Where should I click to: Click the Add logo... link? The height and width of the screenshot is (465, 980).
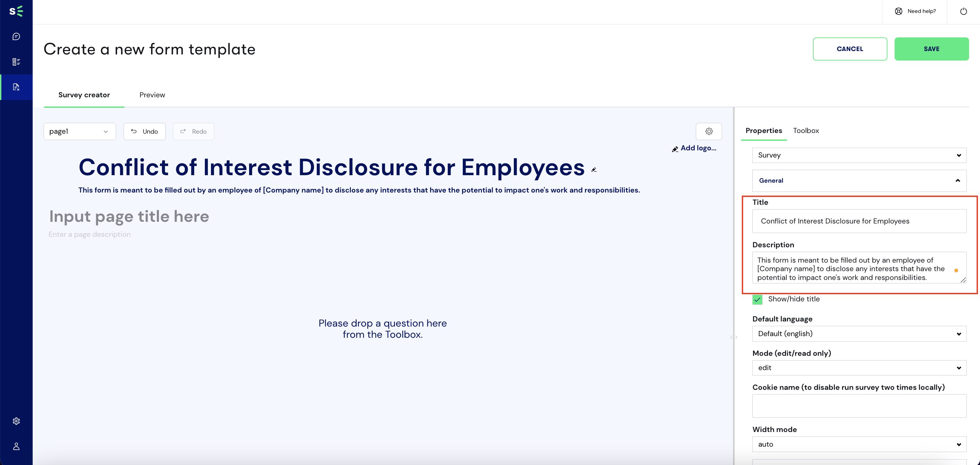coord(698,148)
